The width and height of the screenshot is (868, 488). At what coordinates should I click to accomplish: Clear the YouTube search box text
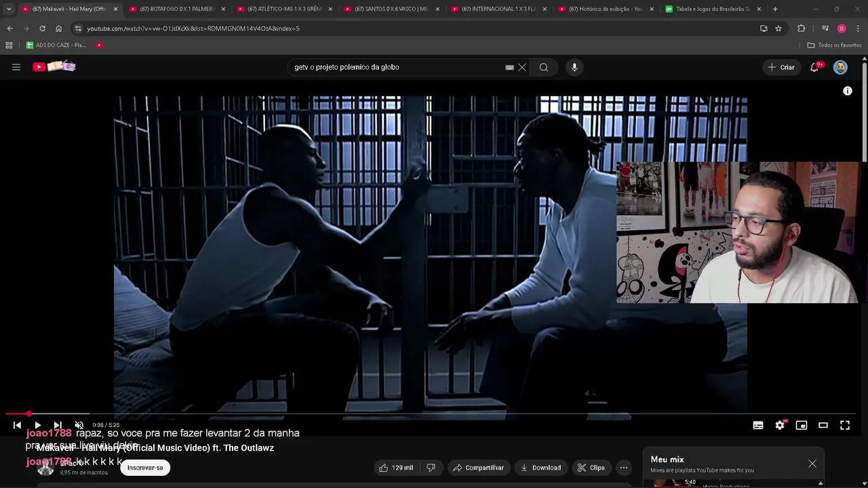522,67
